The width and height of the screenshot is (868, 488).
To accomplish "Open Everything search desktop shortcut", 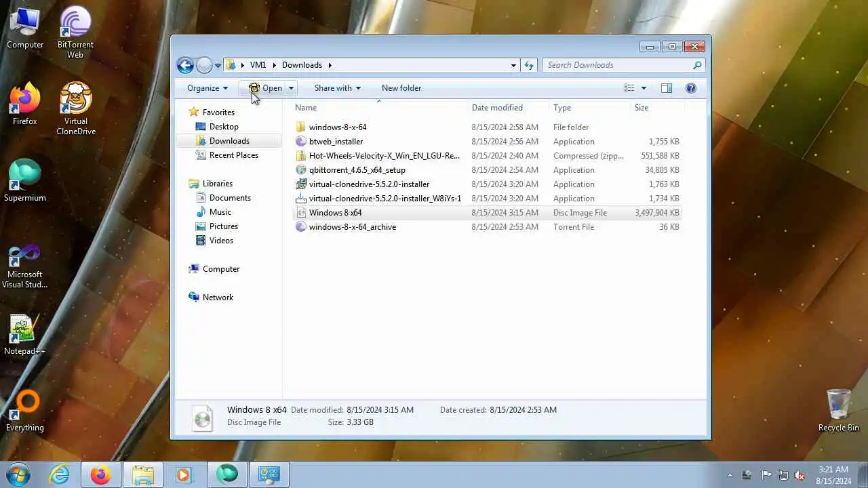I will pyautogui.click(x=25, y=411).
